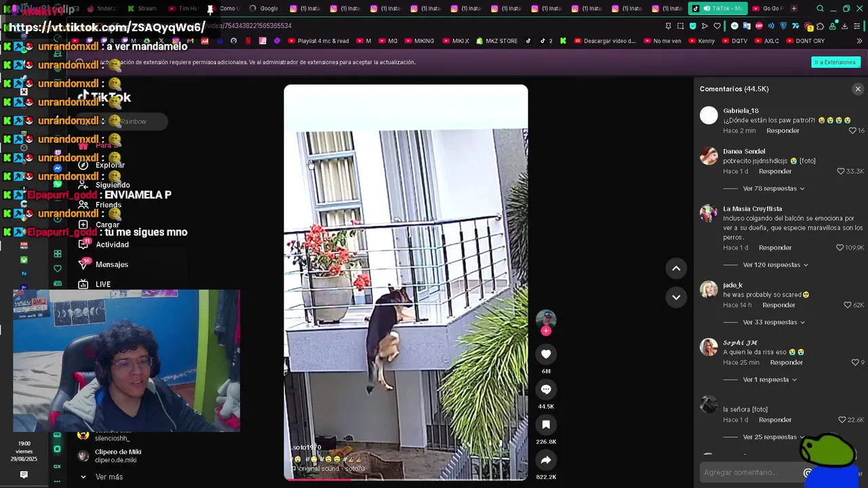The image size is (868, 488).
Task: Open 'Descargar video d...' bookmark
Action: click(606, 41)
